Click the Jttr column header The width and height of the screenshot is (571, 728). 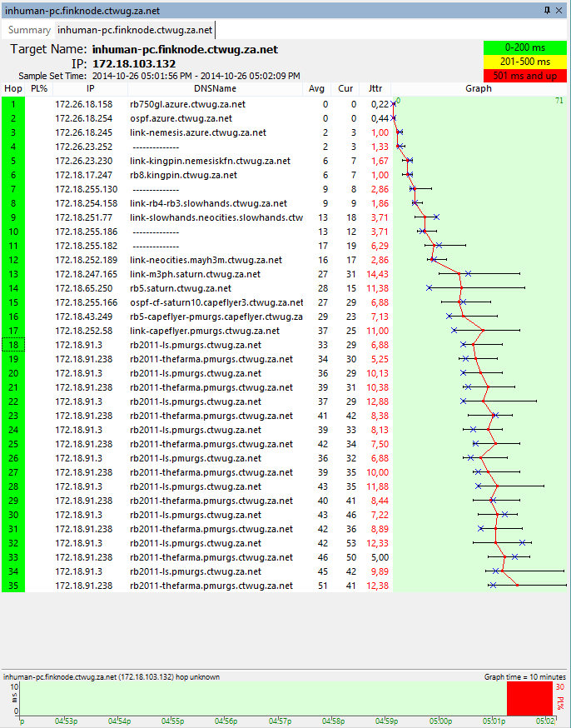(375, 89)
